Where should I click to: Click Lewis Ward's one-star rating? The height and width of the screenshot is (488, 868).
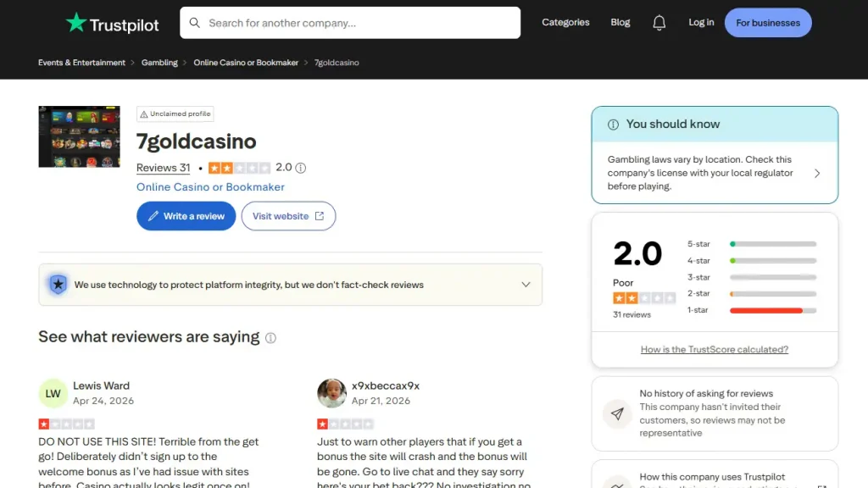(x=66, y=424)
